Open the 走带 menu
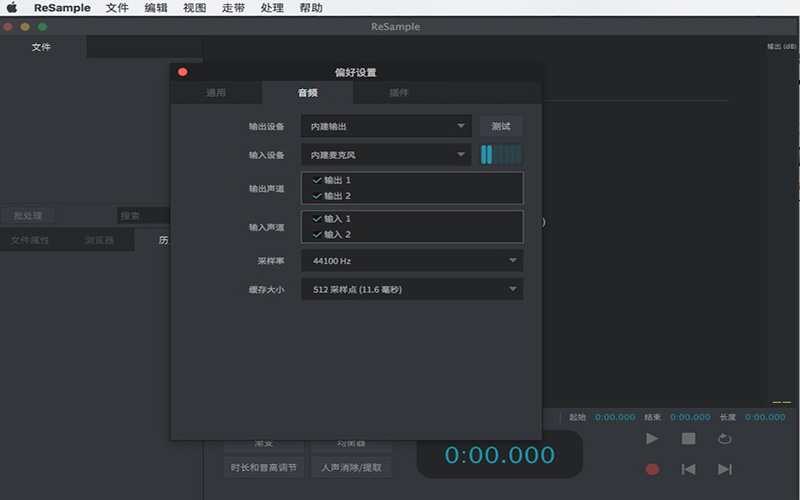 234,8
